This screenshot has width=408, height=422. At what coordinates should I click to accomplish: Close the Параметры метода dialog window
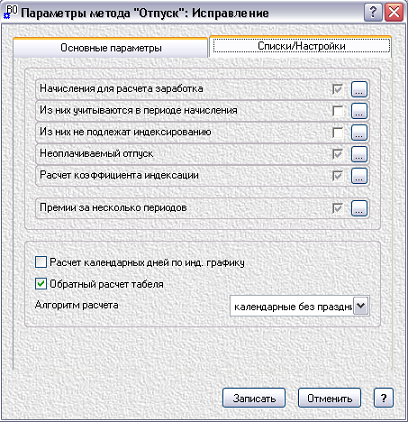point(394,13)
